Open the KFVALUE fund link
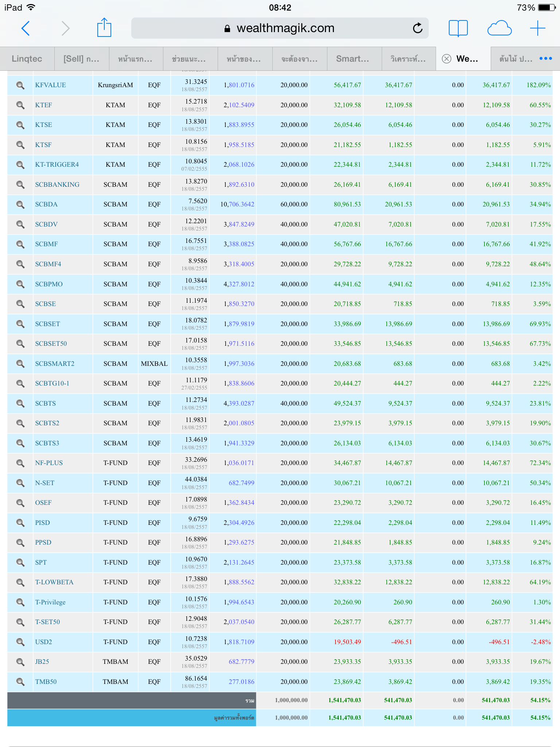560x747 pixels. pyautogui.click(x=50, y=85)
